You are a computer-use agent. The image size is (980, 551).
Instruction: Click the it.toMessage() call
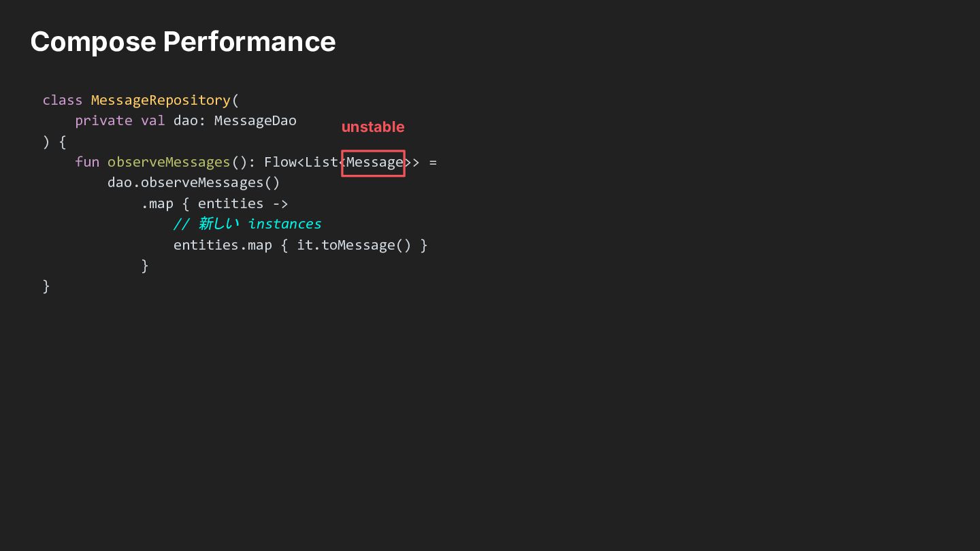pyautogui.click(x=354, y=245)
